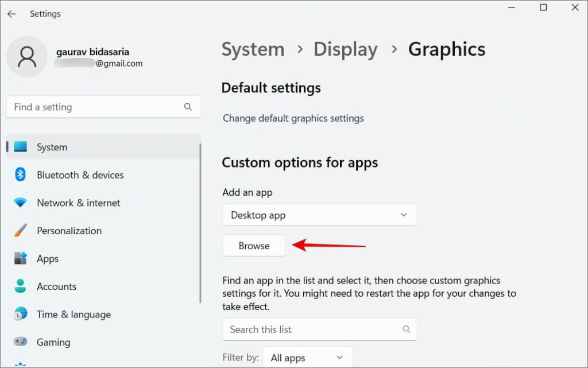Select the Apps icon in sidebar
Viewport: 588px width, 368px height.
(x=20, y=258)
